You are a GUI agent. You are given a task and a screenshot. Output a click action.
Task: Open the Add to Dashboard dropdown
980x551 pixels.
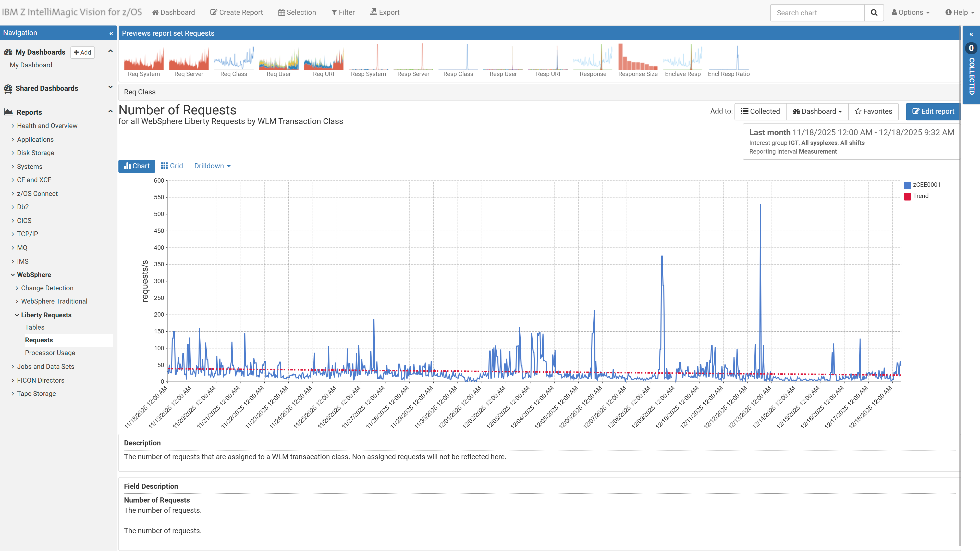click(x=817, y=111)
